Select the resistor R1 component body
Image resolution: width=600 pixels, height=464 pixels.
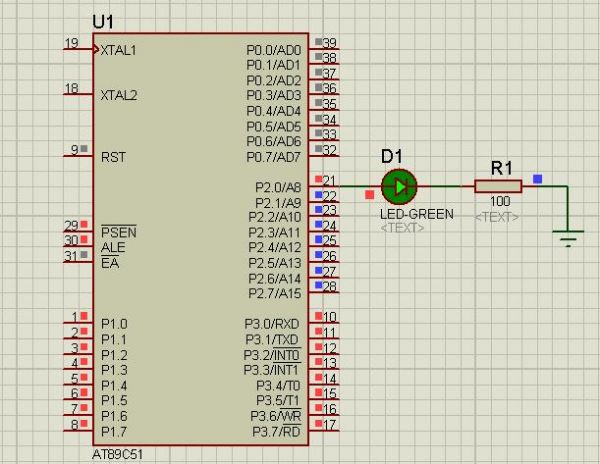pyautogui.click(x=497, y=186)
